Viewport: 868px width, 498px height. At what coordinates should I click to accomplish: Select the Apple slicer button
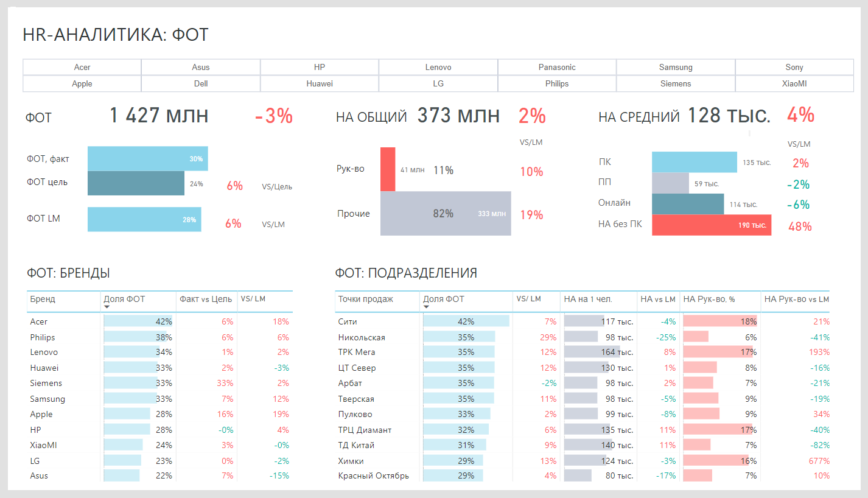click(82, 84)
